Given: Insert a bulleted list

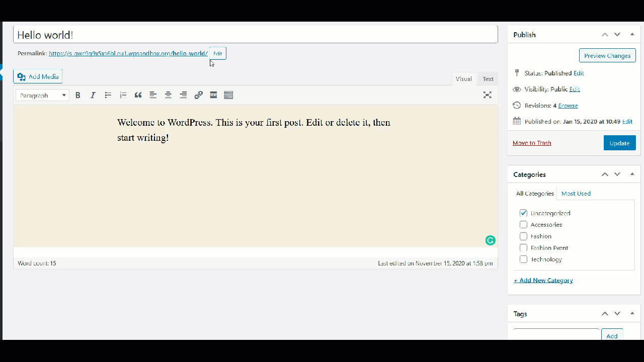Looking at the screenshot, I should pos(108,95).
